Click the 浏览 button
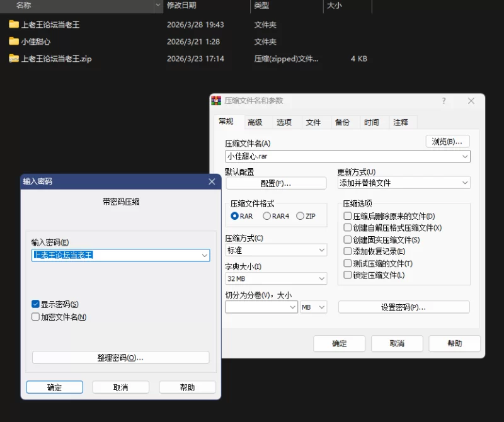504x422 pixels. [x=447, y=142]
